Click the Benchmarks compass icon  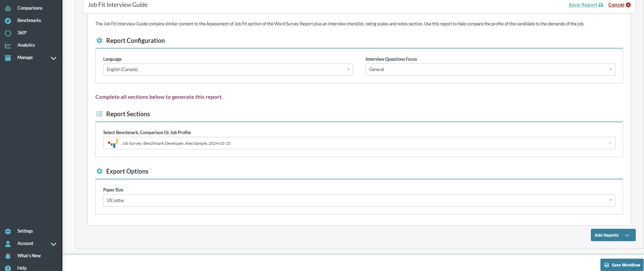point(8,21)
